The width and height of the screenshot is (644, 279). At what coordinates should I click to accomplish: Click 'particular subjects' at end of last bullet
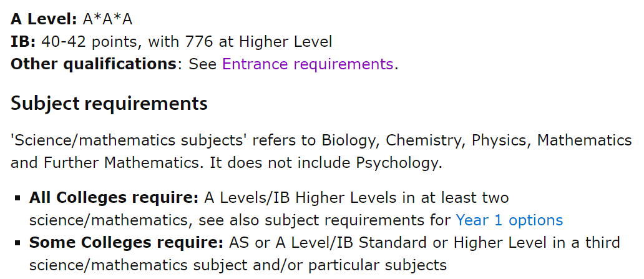[x=378, y=265]
